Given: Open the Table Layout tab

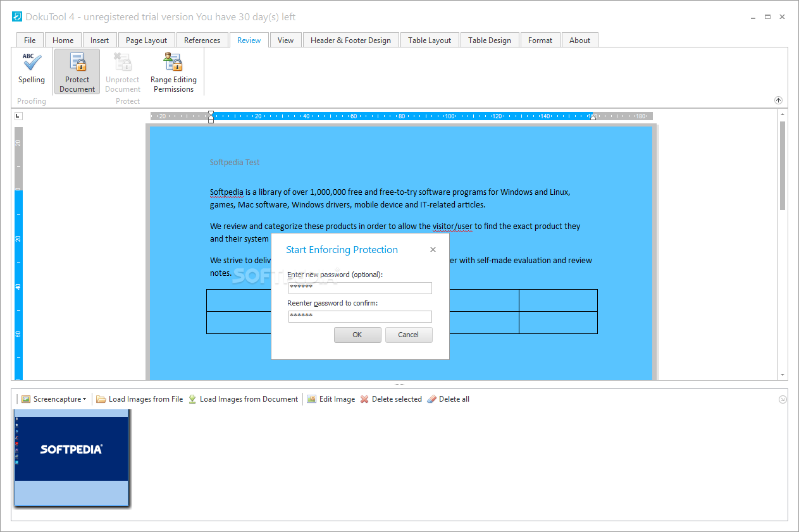Looking at the screenshot, I should pos(430,40).
